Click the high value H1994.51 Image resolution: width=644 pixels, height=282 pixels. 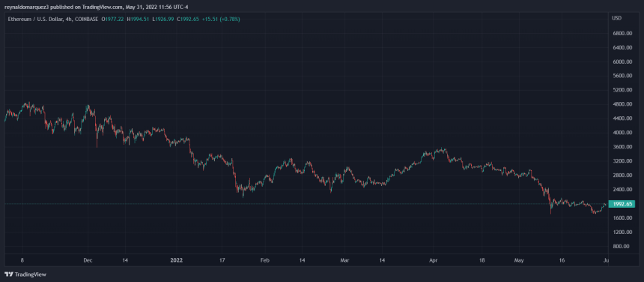coord(139,19)
